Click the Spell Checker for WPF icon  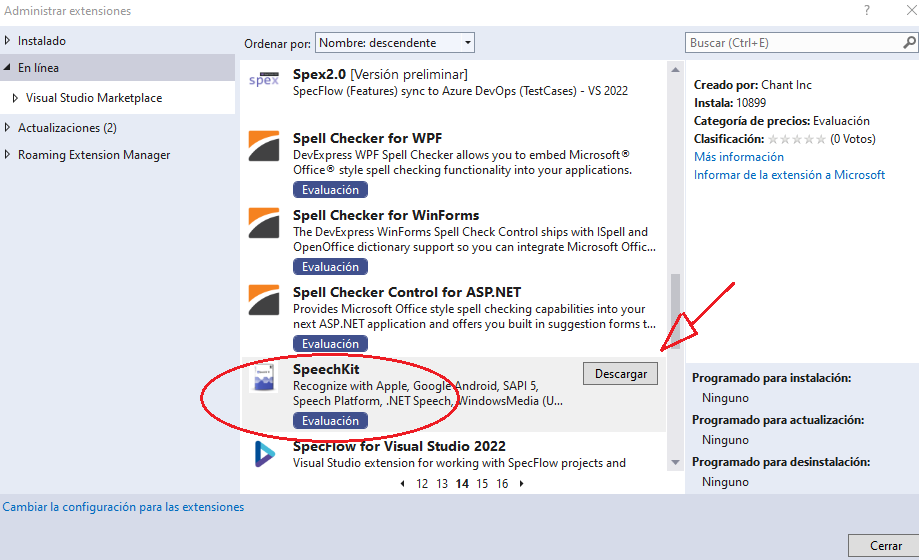[x=264, y=145]
